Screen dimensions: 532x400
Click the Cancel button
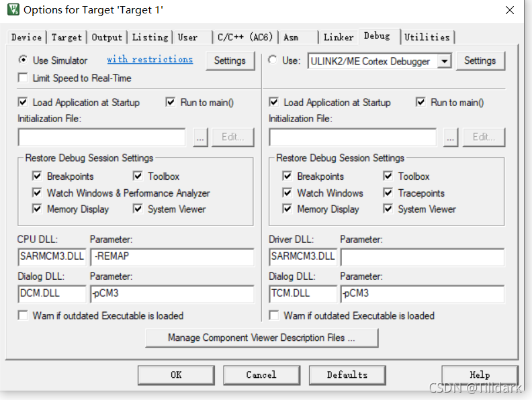pyautogui.click(x=261, y=375)
